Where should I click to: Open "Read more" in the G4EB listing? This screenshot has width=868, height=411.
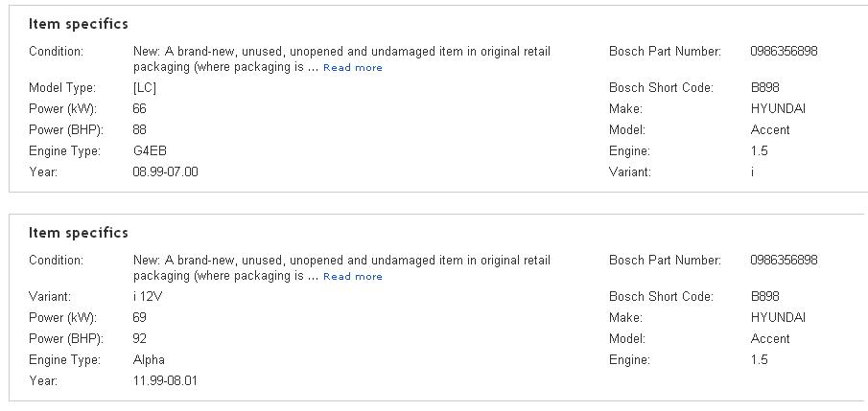coord(353,68)
